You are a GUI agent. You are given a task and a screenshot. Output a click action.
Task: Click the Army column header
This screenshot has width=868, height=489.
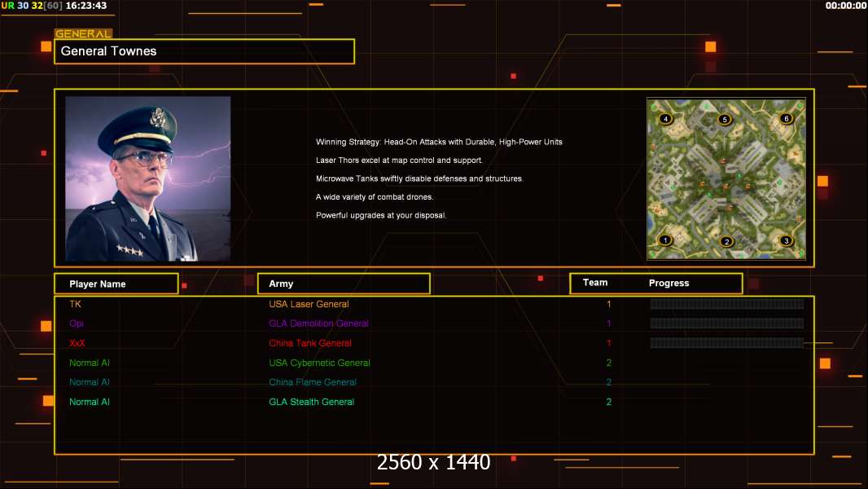click(344, 284)
